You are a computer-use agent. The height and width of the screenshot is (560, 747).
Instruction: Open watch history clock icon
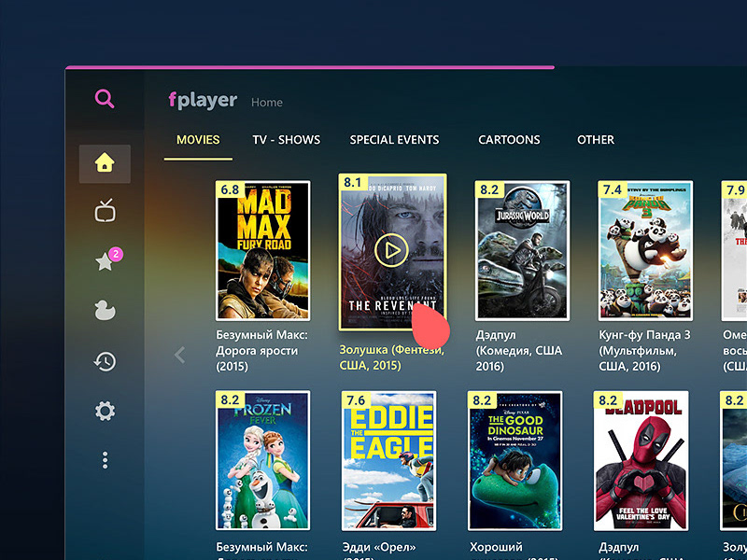(105, 361)
